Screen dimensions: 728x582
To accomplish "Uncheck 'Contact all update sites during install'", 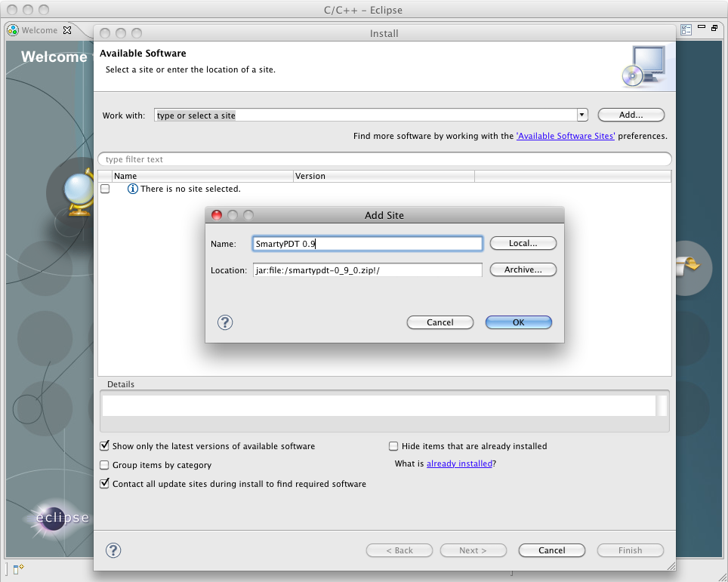I will (104, 484).
